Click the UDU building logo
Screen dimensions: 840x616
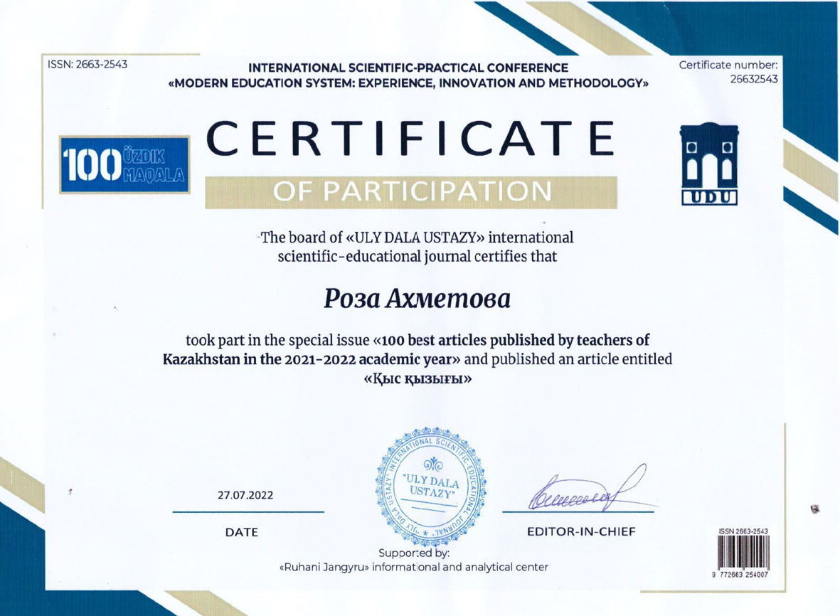tap(709, 164)
